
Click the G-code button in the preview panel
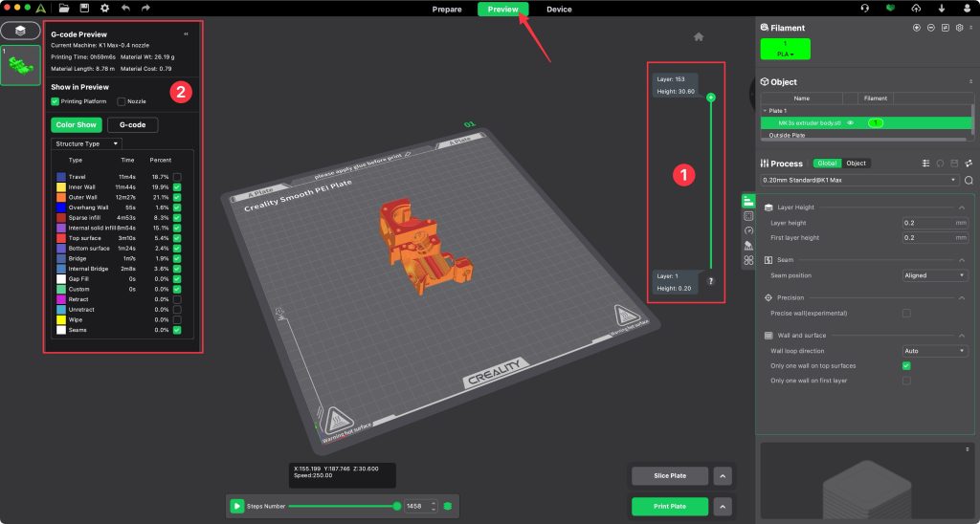[132, 124]
